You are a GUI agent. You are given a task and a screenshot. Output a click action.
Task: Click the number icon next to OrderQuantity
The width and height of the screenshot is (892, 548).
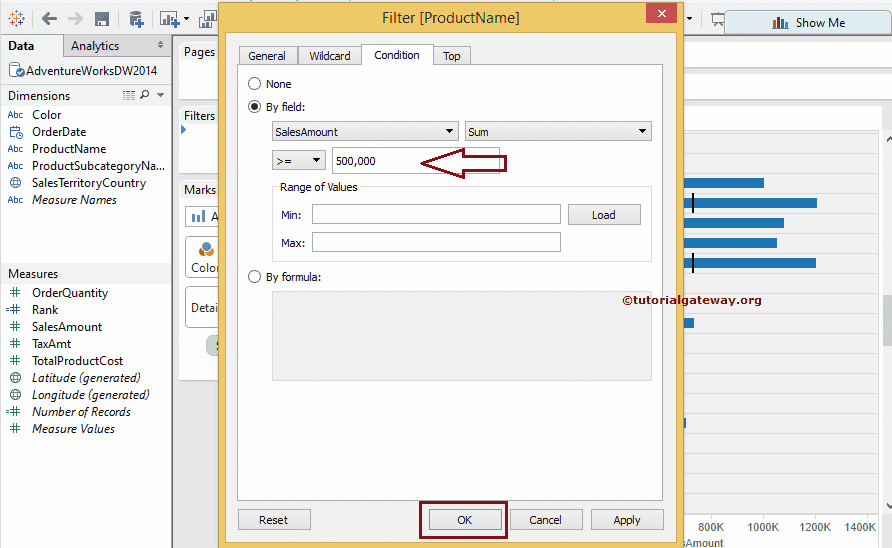click(x=15, y=292)
